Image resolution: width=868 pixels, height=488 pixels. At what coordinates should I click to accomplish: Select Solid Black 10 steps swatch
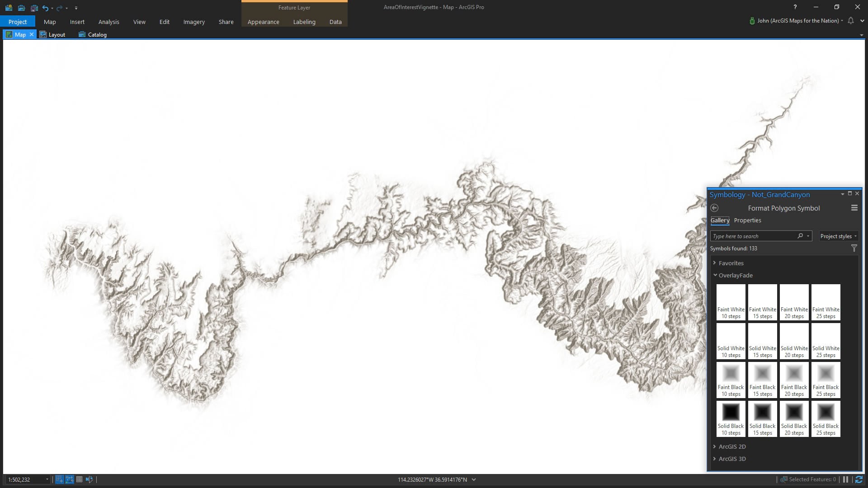coord(731,418)
